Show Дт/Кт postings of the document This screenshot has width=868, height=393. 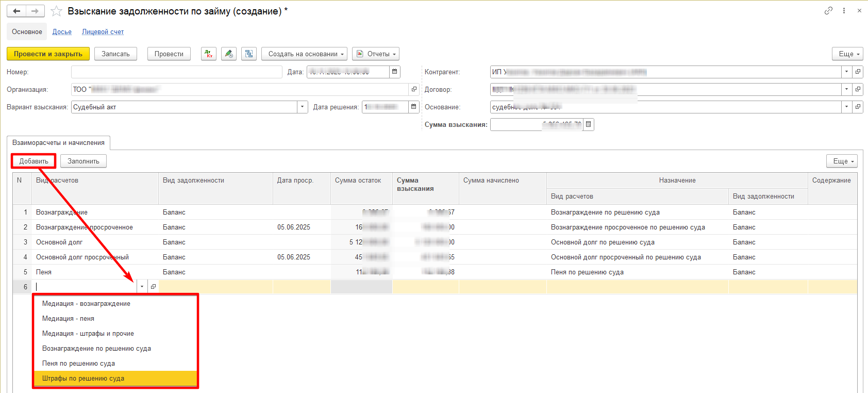coord(209,54)
